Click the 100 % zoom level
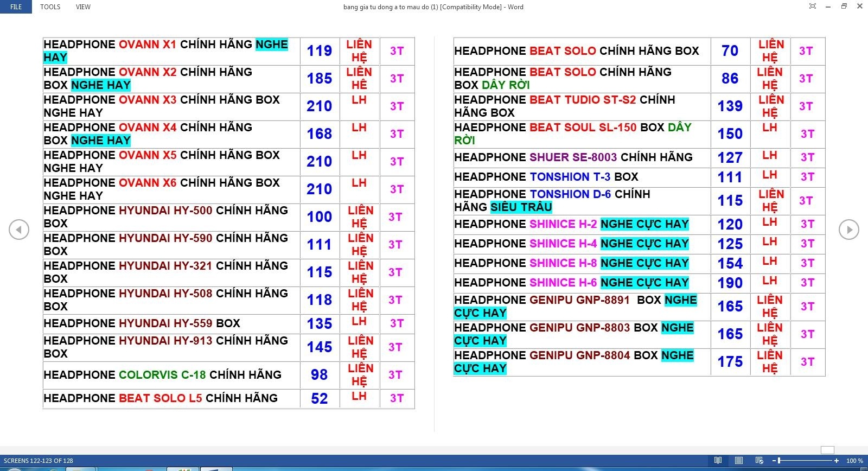This screenshot has width=868, height=471. [854, 461]
